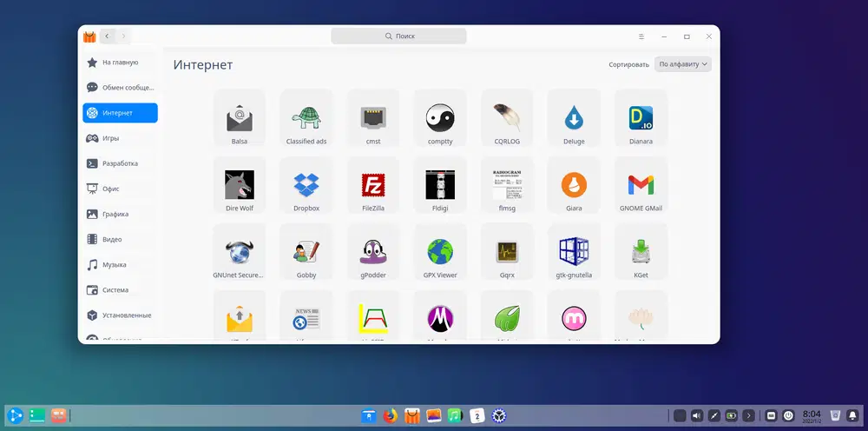Open the Видео category
868x431 pixels.
tap(120, 239)
